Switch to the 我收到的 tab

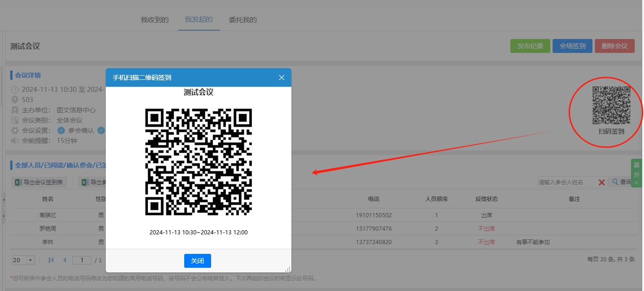pyautogui.click(x=155, y=20)
